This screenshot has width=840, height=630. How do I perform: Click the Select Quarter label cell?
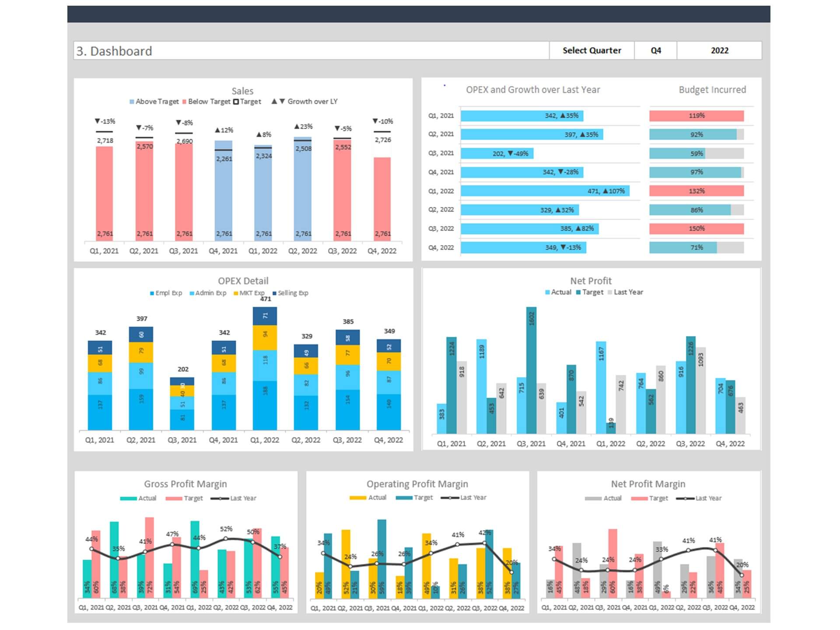coord(591,50)
